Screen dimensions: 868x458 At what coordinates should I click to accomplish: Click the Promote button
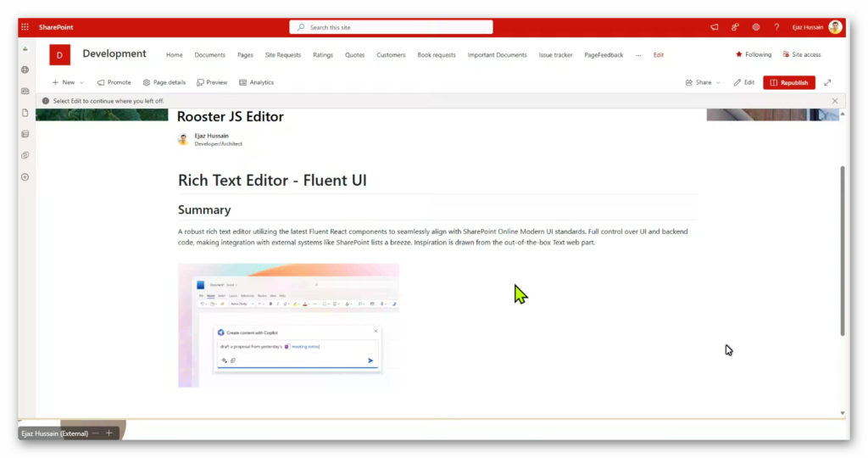(114, 82)
